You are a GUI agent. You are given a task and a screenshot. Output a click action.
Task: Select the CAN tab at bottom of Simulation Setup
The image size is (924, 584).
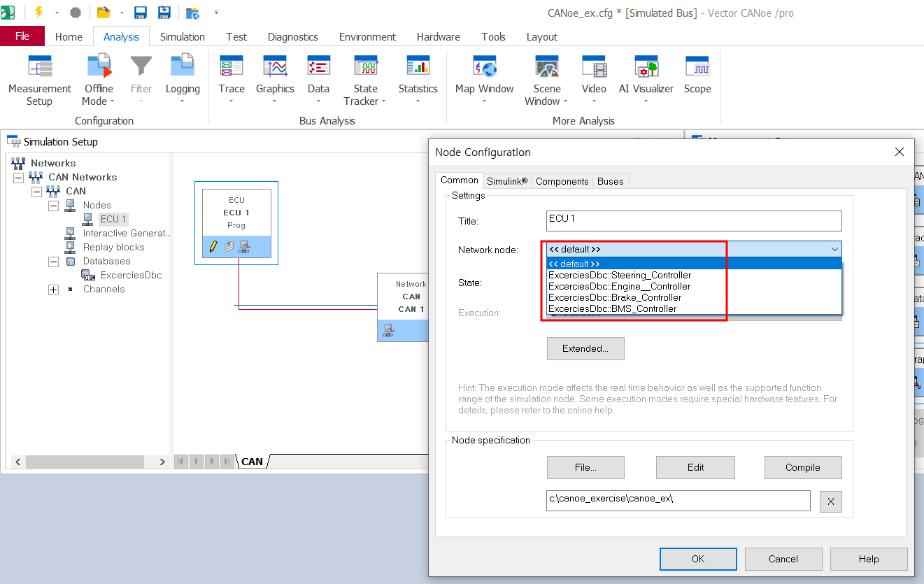(252, 462)
